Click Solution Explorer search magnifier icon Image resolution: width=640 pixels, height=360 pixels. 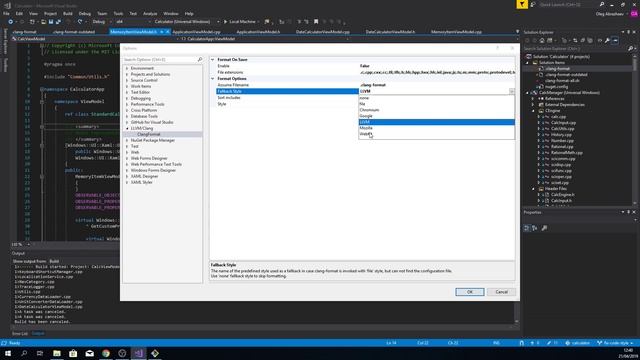pos(630,49)
